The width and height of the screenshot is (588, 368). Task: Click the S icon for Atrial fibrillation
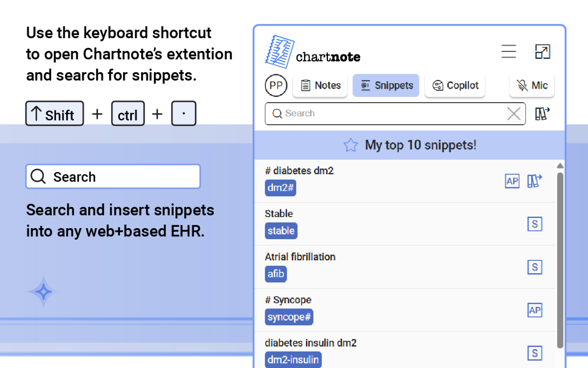[534, 267]
